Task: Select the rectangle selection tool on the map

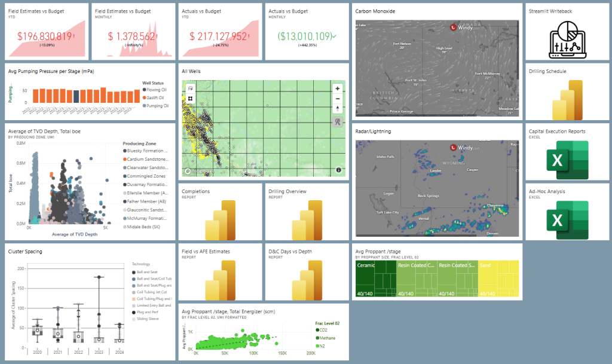Action: point(191,99)
